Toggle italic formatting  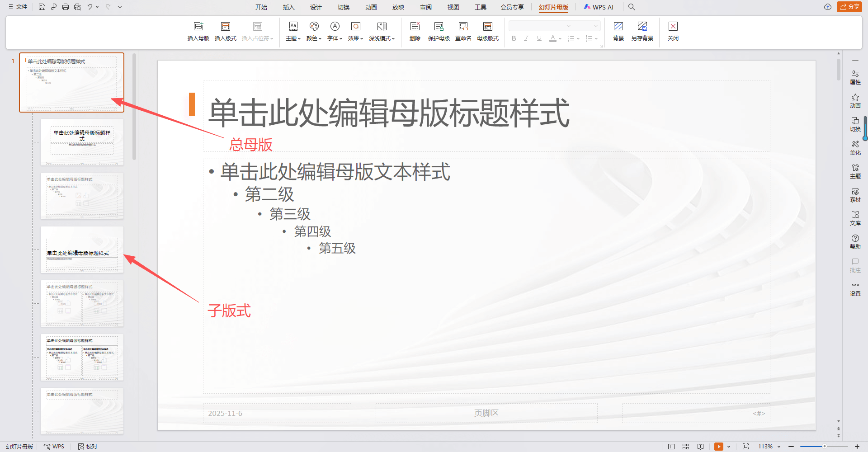click(526, 38)
